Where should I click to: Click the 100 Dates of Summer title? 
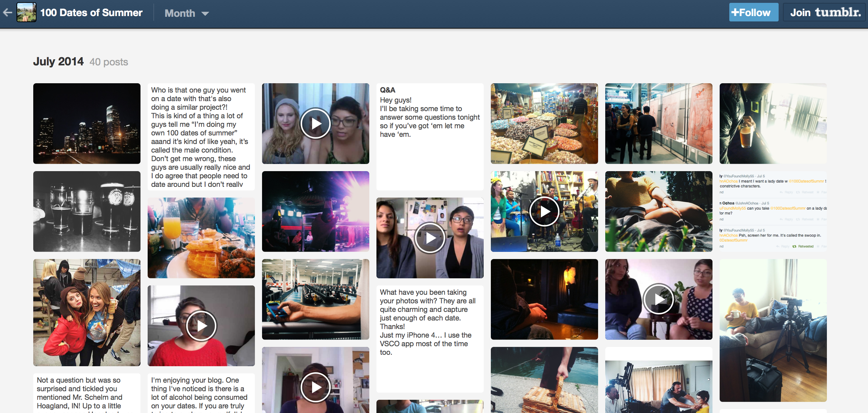click(92, 13)
